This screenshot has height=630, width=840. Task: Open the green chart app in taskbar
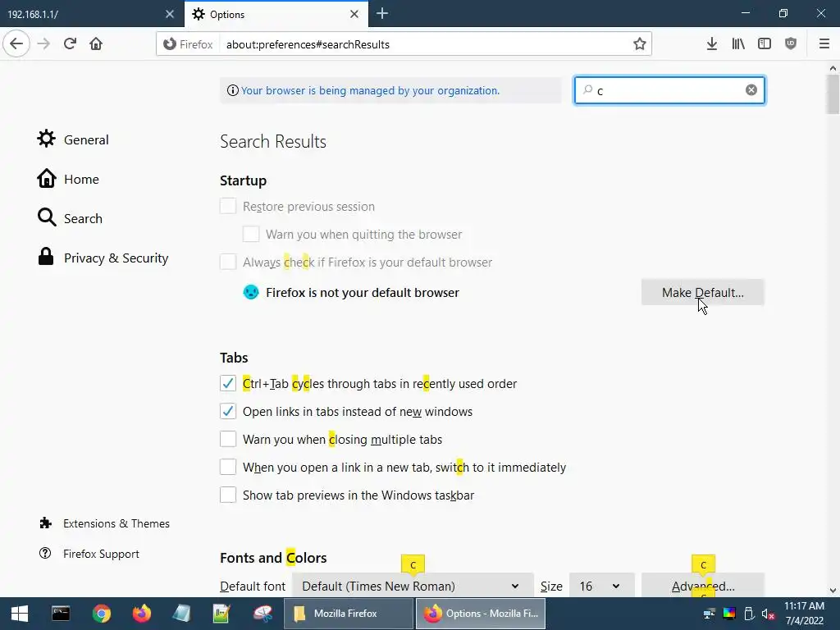click(222, 614)
